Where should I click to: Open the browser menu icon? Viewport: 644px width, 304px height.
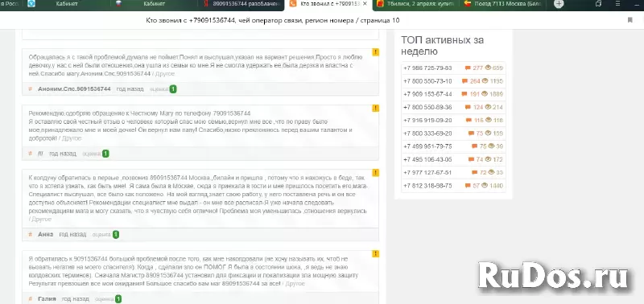[x=618, y=4]
